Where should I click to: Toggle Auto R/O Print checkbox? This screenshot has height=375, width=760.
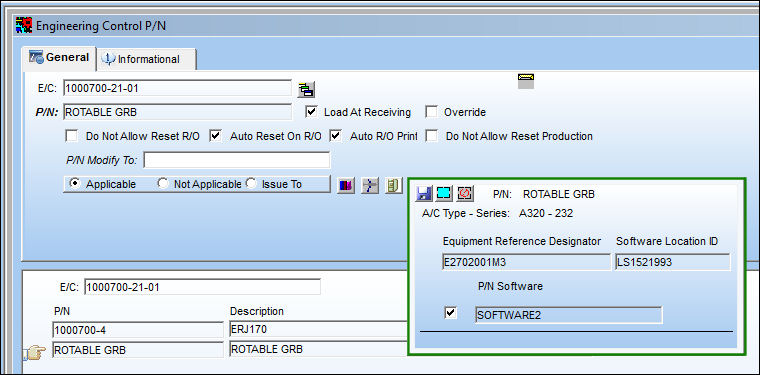(x=335, y=136)
